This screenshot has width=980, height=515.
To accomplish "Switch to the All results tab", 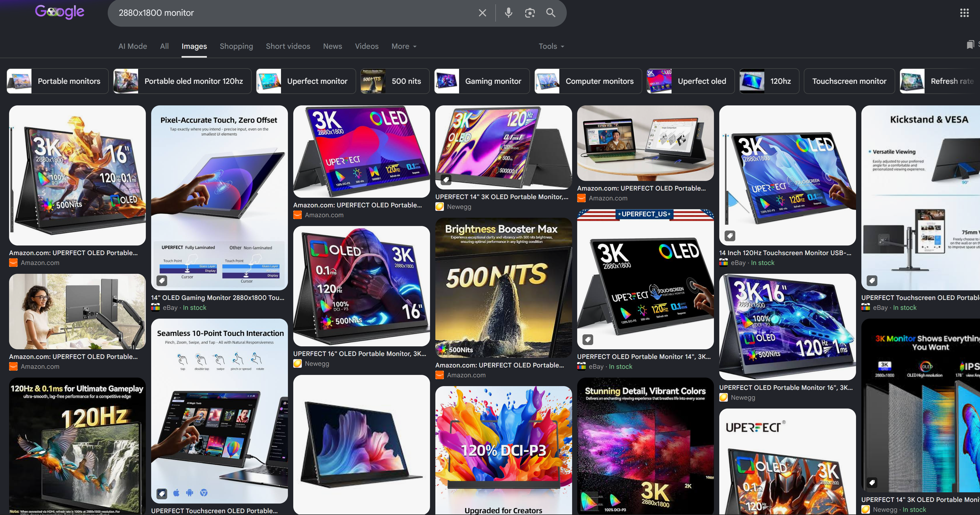I will (x=164, y=46).
